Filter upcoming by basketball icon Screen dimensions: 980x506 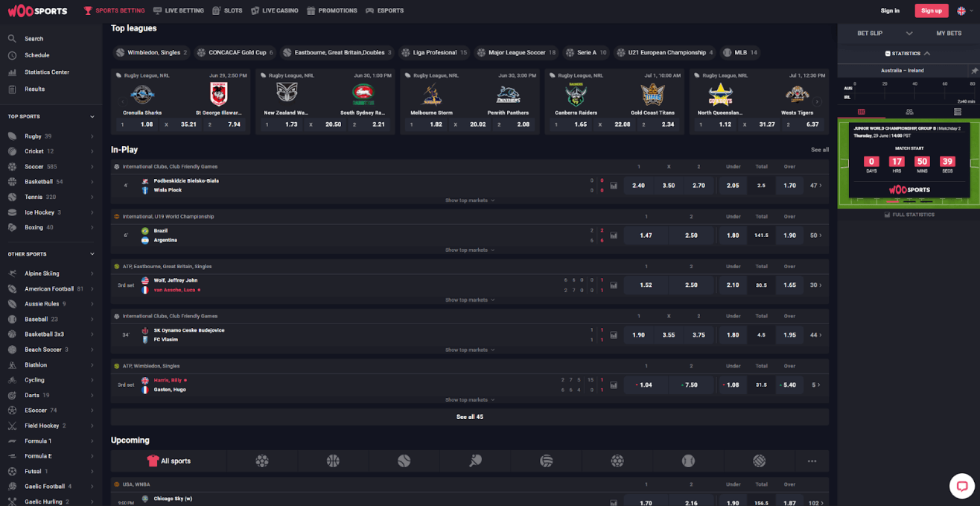pyautogui.click(x=333, y=461)
